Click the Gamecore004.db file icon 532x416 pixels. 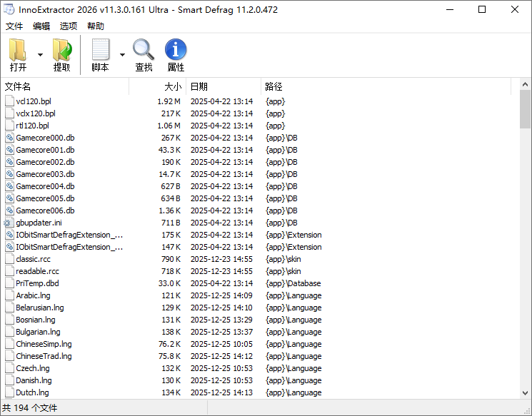click(x=9, y=186)
